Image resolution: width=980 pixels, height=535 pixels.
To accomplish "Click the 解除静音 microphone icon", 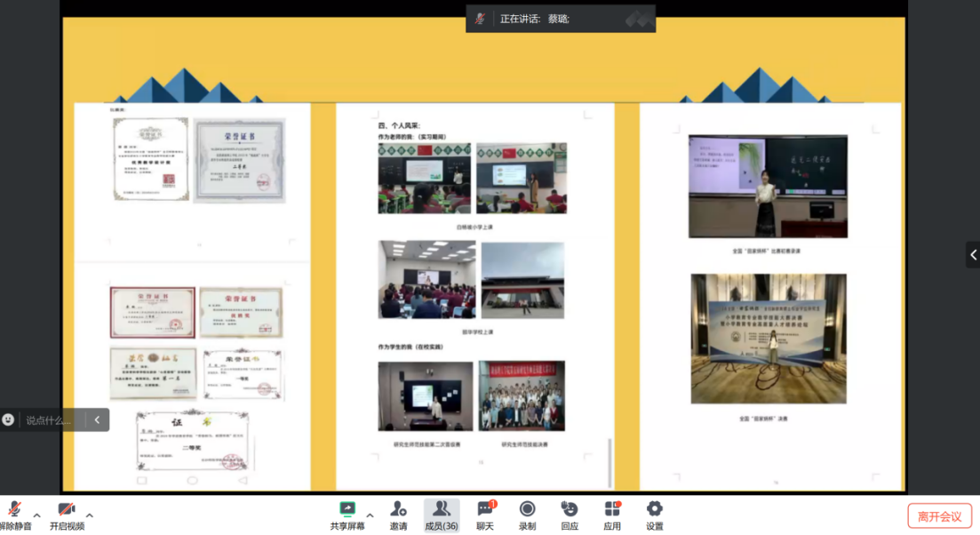I will tap(14, 509).
